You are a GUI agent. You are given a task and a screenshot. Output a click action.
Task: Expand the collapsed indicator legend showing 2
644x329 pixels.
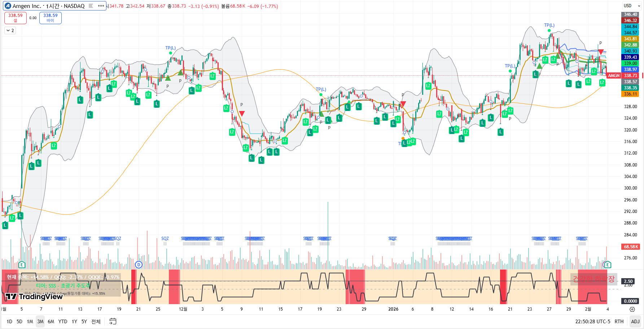pos(10,31)
